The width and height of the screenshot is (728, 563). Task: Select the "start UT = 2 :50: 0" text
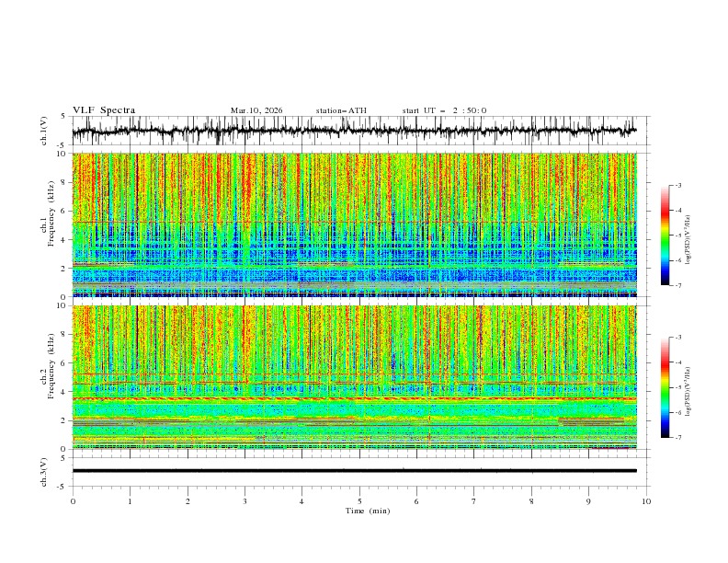[x=444, y=110]
